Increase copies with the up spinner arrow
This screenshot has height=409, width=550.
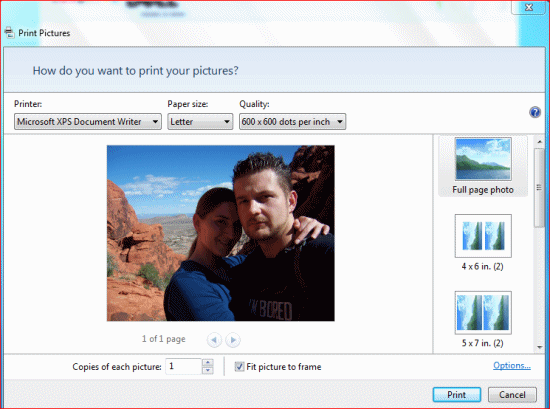(208, 362)
